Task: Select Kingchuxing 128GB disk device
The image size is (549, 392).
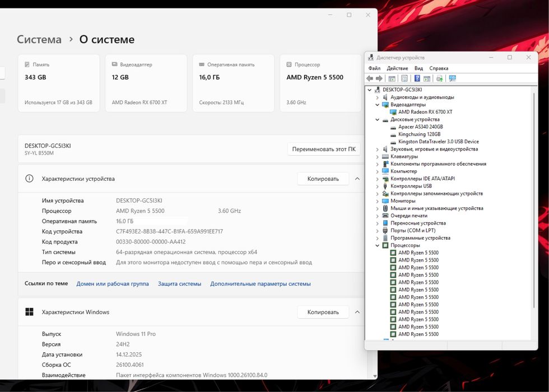Action: (420, 134)
